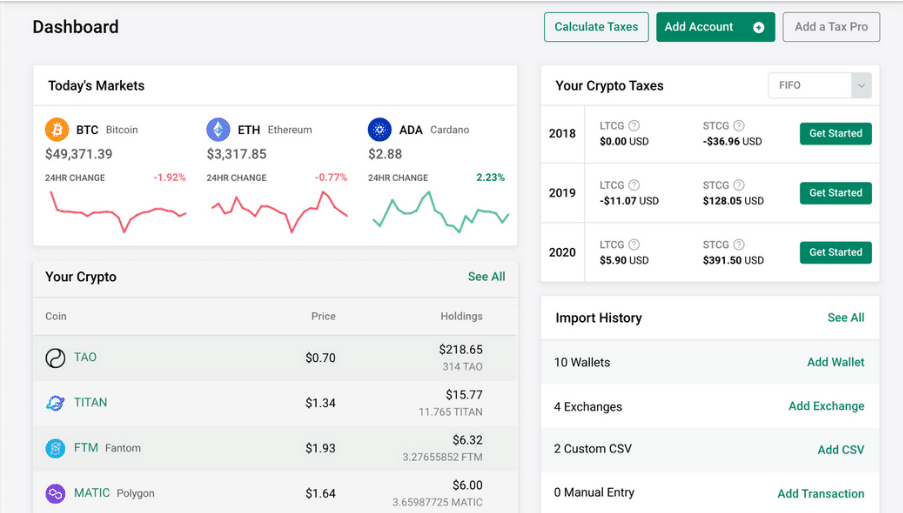903x513 pixels.
Task: Open See All in Import History
Action: click(845, 318)
